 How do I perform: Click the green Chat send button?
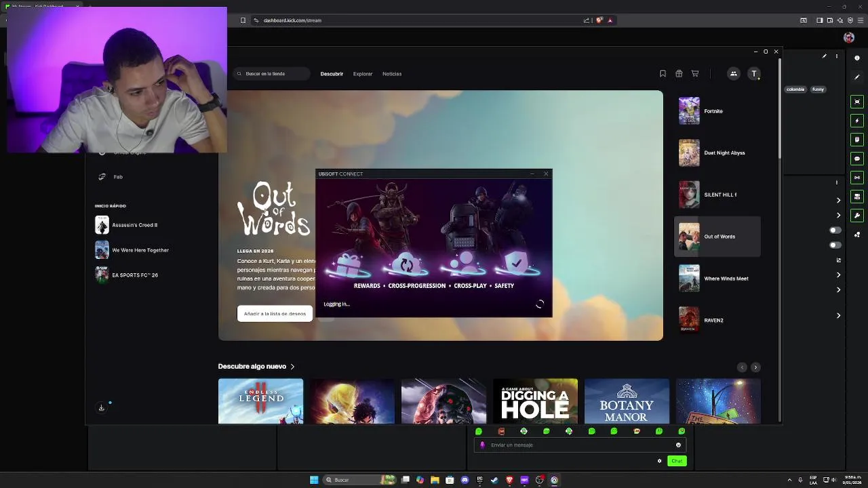pyautogui.click(x=677, y=461)
